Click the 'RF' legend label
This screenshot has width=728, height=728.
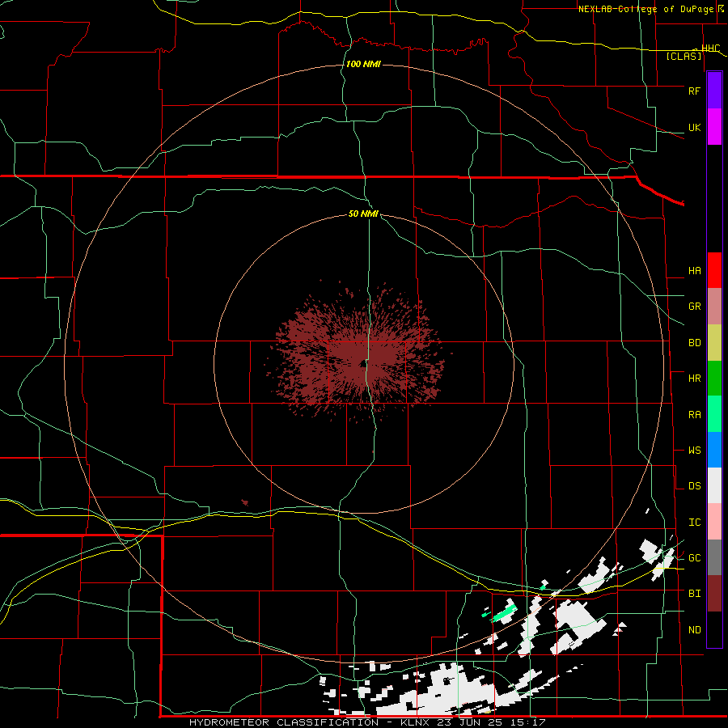[x=694, y=91]
